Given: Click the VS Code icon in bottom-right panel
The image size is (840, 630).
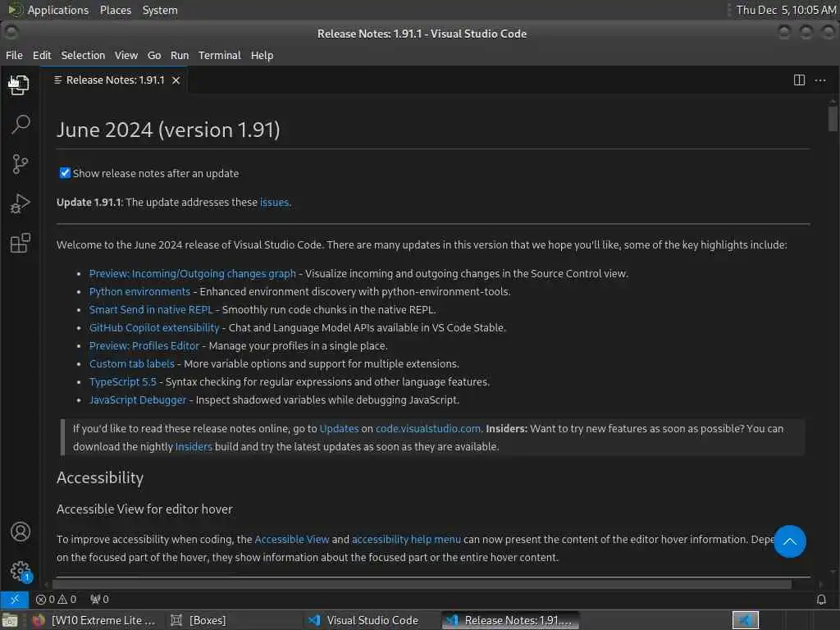Looking at the screenshot, I should click(746, 620).
